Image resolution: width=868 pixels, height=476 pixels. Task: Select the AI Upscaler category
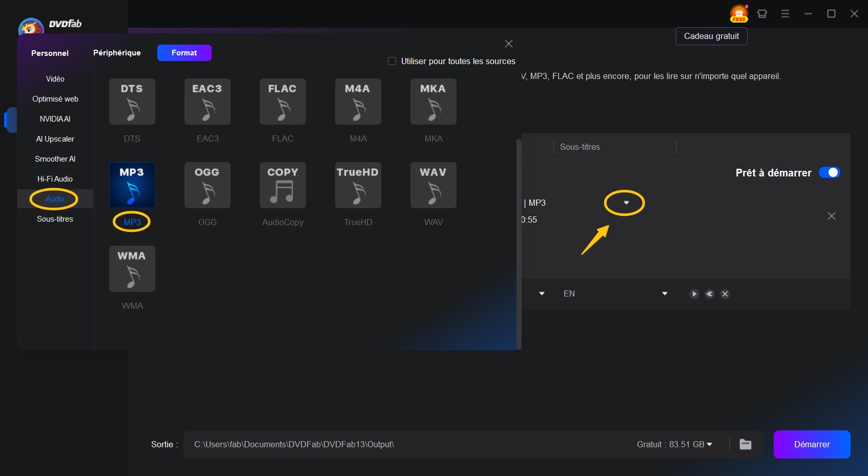point(55,139)
